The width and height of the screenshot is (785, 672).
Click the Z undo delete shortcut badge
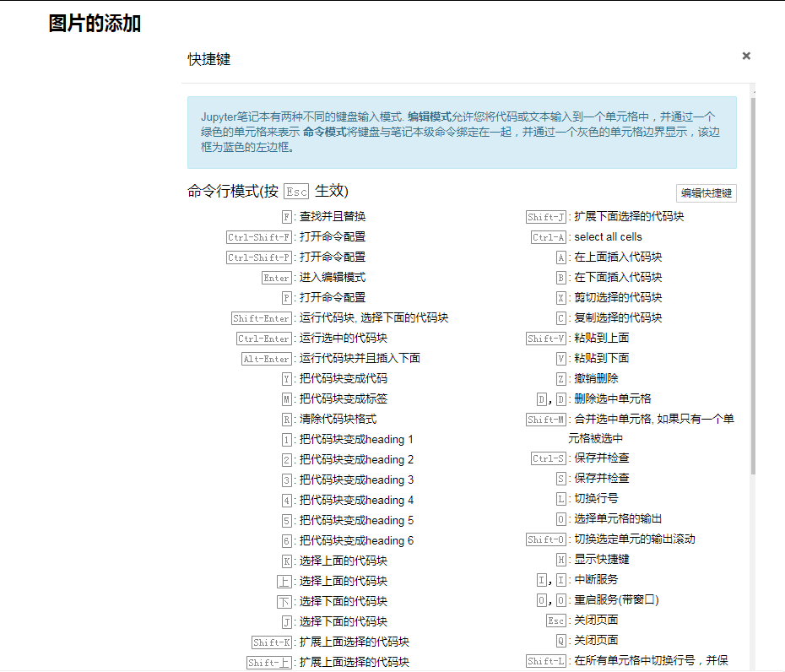click(560, 378)
